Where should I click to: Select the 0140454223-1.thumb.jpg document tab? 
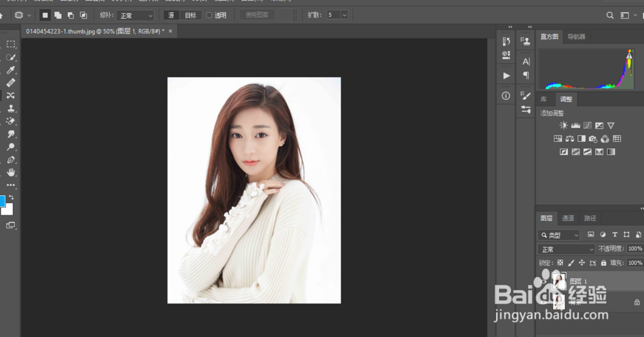coord(95,31)
